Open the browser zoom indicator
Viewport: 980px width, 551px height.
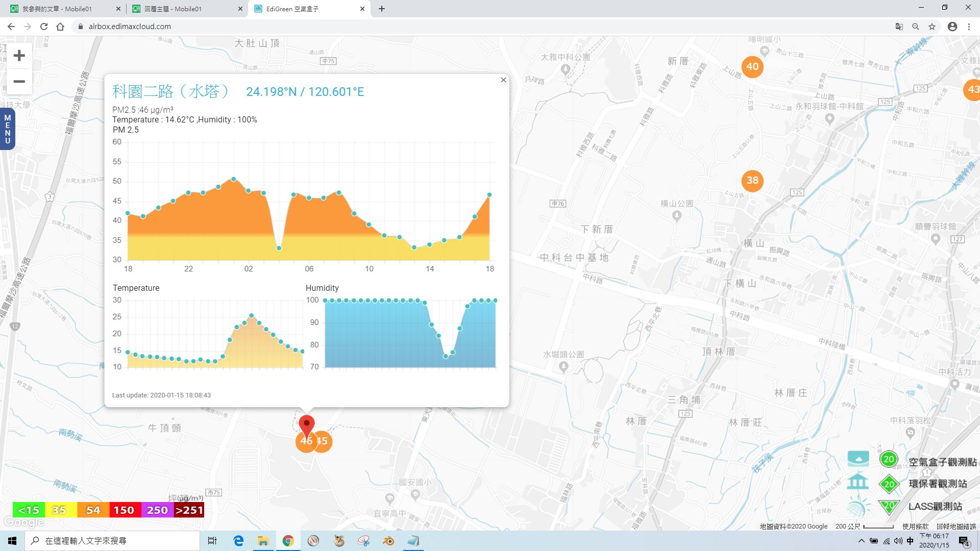(x=916, y=27)
